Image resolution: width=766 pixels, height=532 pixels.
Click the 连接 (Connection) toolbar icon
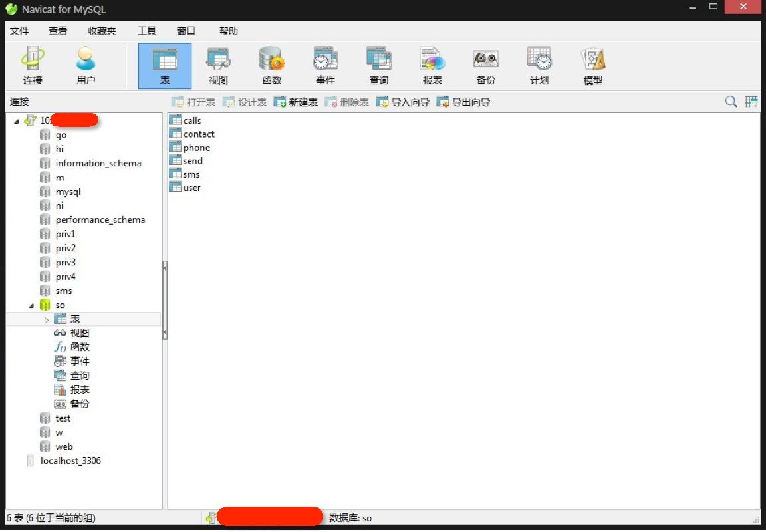click(x=33, y=66)
